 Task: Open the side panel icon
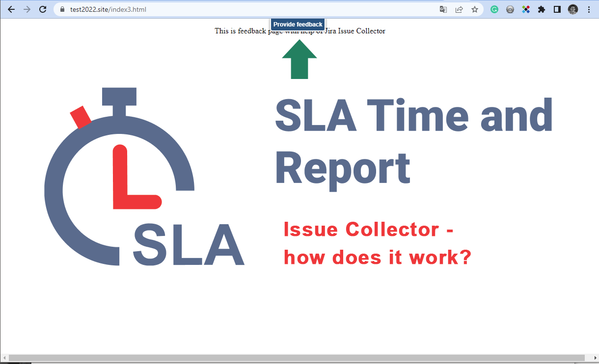[556, 9]
